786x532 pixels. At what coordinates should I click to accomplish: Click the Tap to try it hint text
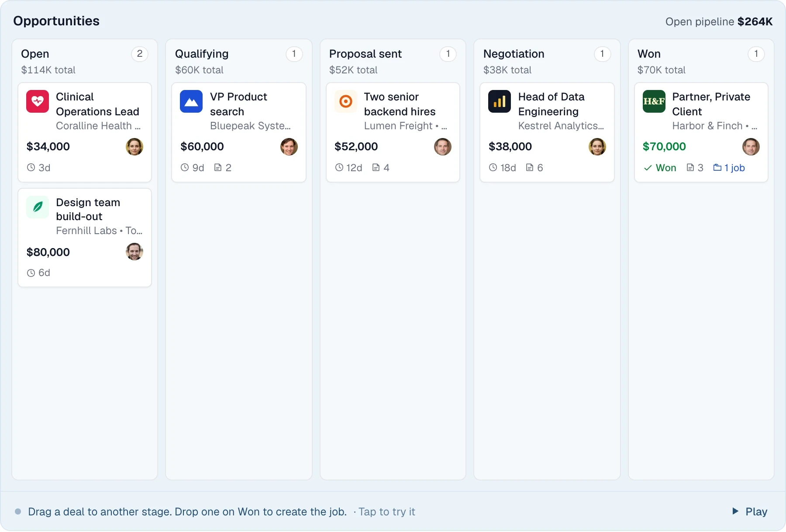[386, 511]
